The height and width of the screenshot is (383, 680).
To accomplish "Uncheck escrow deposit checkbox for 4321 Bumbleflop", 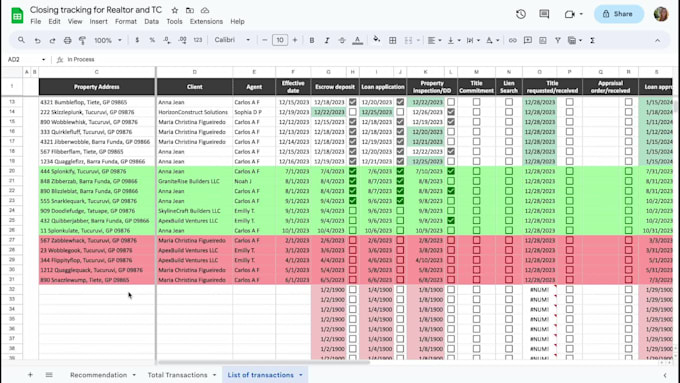I will click(353, 102).
